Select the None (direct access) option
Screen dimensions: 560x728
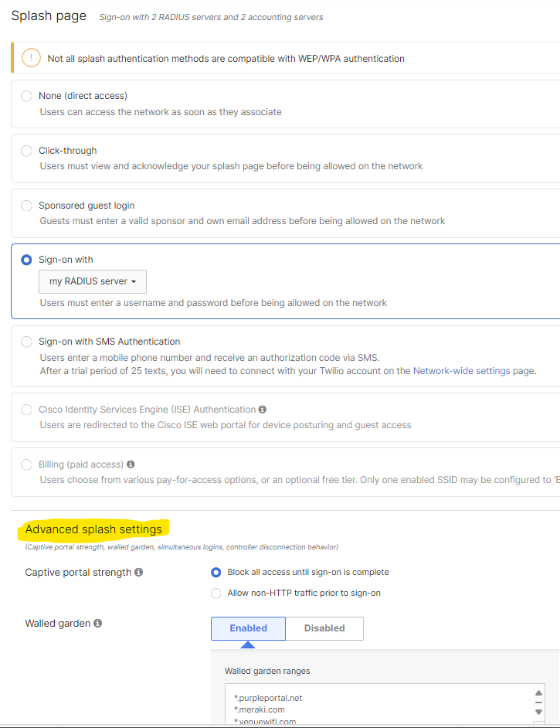click(26, 96)
